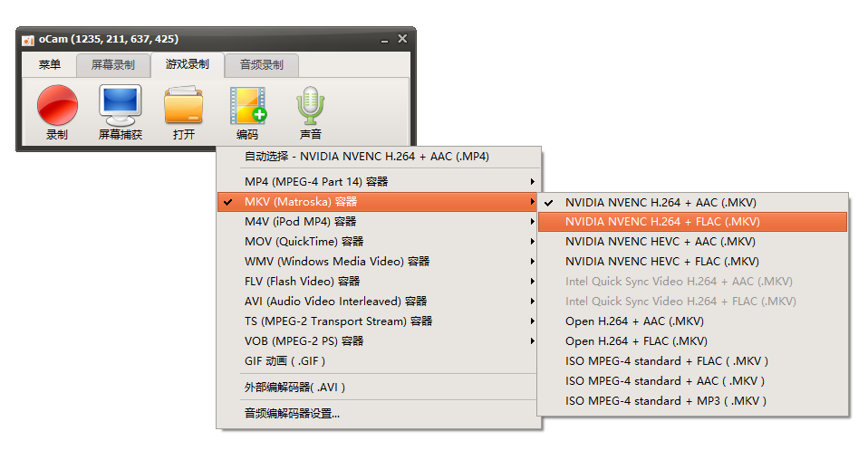Choose NVIDIA NVENC HEVC + AAC (.MKV)
Screen dimensions: 868x460
point(692,242)
